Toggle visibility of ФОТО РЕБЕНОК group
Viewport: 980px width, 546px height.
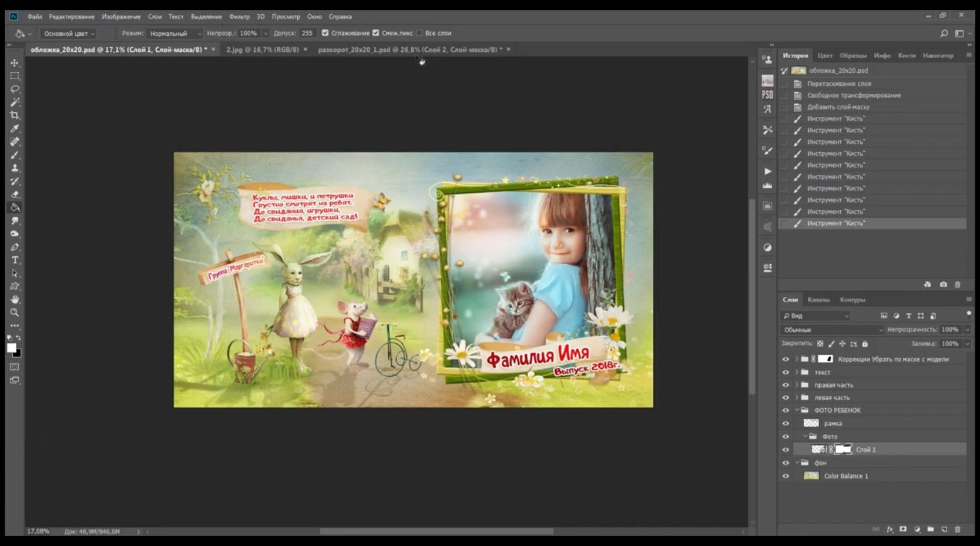point(786,411)
